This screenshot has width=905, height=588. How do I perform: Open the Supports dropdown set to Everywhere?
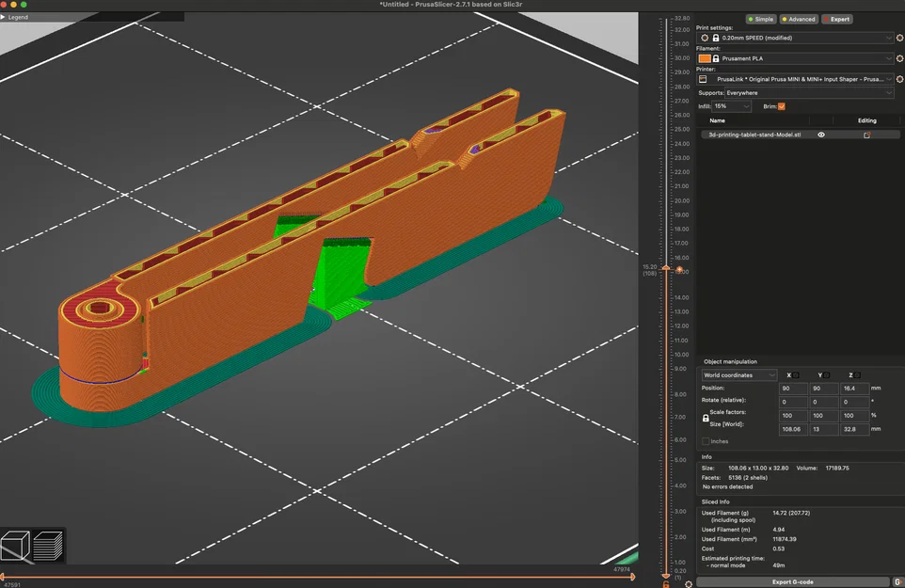[809, 93]
